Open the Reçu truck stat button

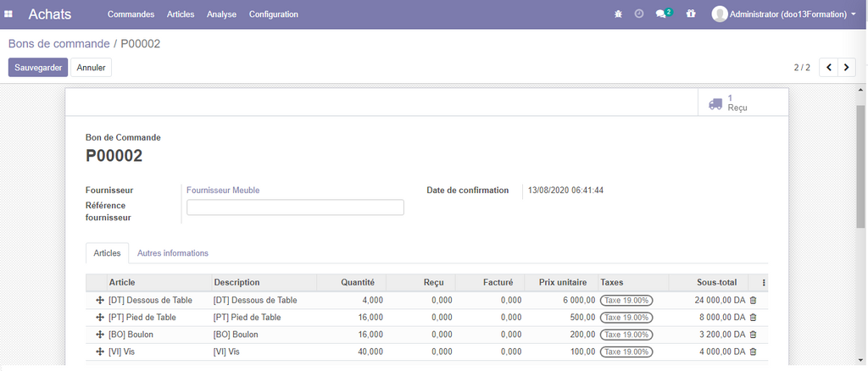pyautogui.click(x=729, y=103)
